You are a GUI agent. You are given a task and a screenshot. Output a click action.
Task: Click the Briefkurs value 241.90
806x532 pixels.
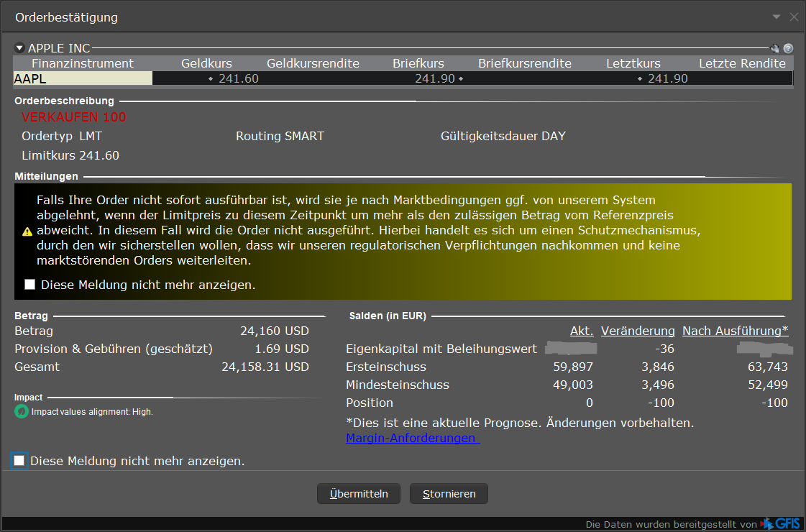pyautogui.click(x=435, y=78)
